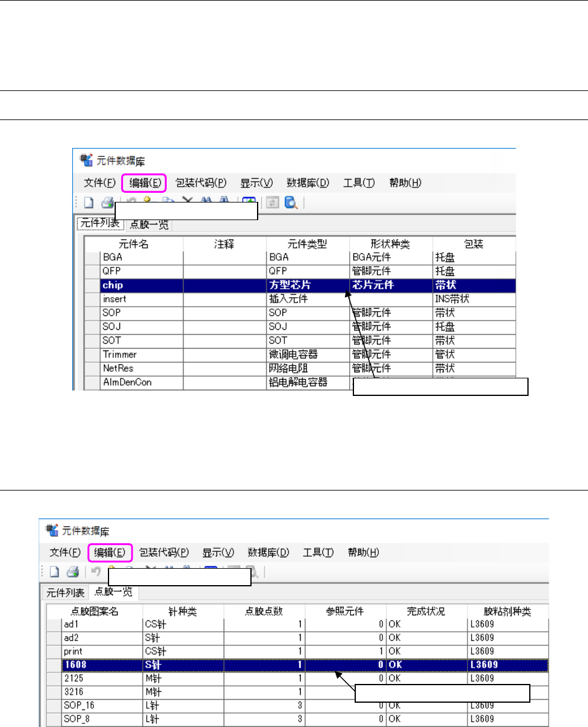Screen dimensions: 588x727
Task: Select the focused 元件列表 tab above the component table
Action: click(100, 223)
